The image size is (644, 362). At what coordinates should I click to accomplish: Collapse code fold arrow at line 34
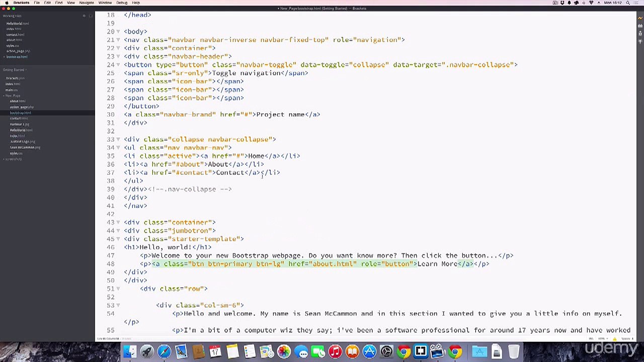pyautogui.click(x=118, y=148)
